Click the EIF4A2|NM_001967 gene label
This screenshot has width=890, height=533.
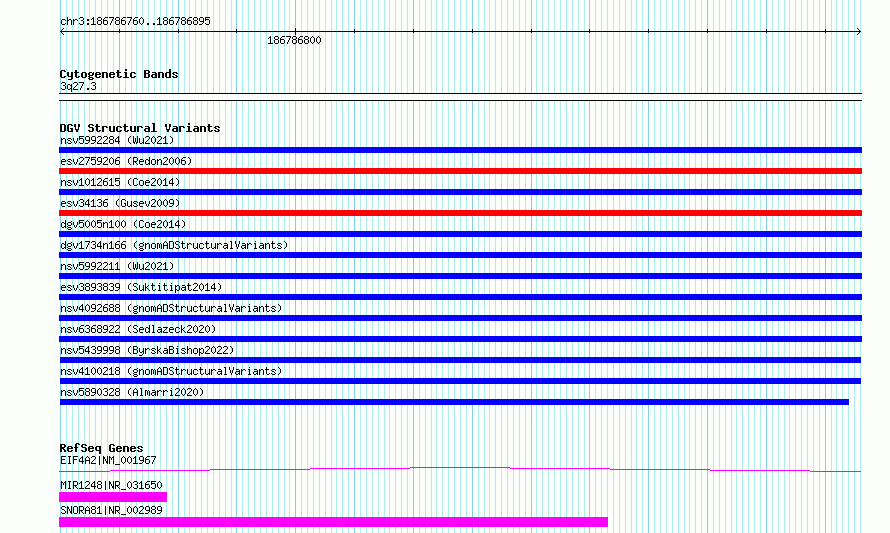pos(108,460)
